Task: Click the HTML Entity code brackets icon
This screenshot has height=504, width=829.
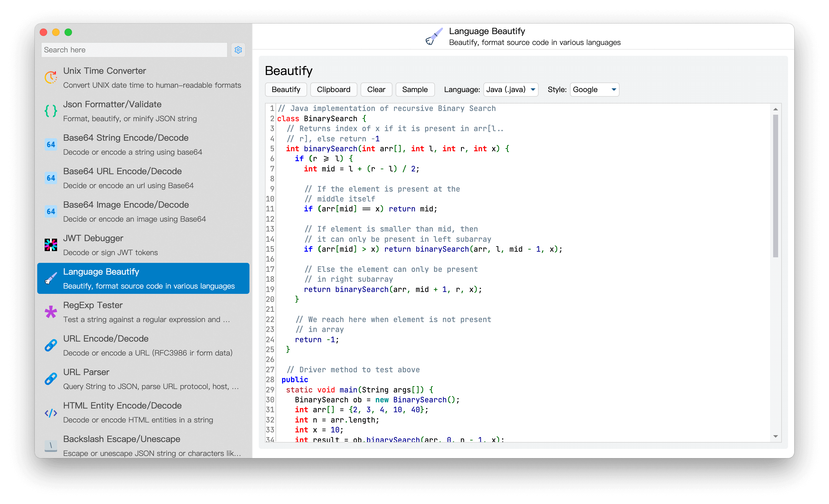Action: (51, 413)
